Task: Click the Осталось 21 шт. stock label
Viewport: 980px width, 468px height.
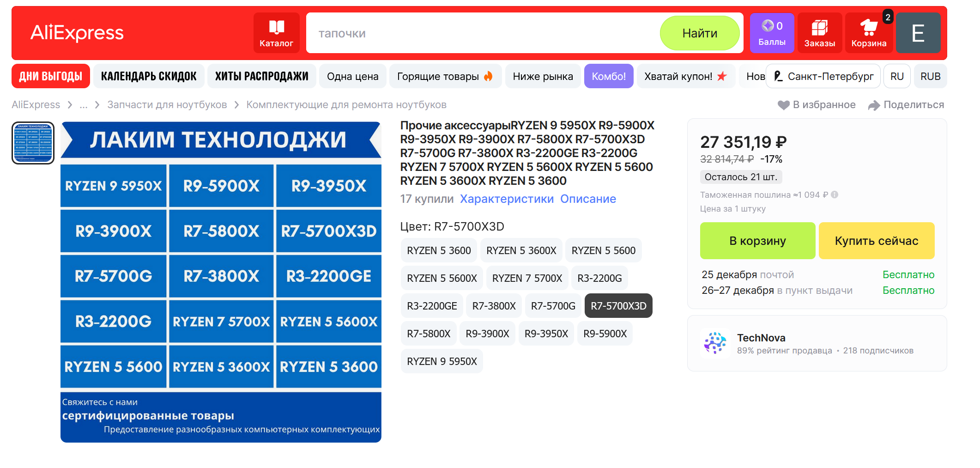Action: pos(741,177)
